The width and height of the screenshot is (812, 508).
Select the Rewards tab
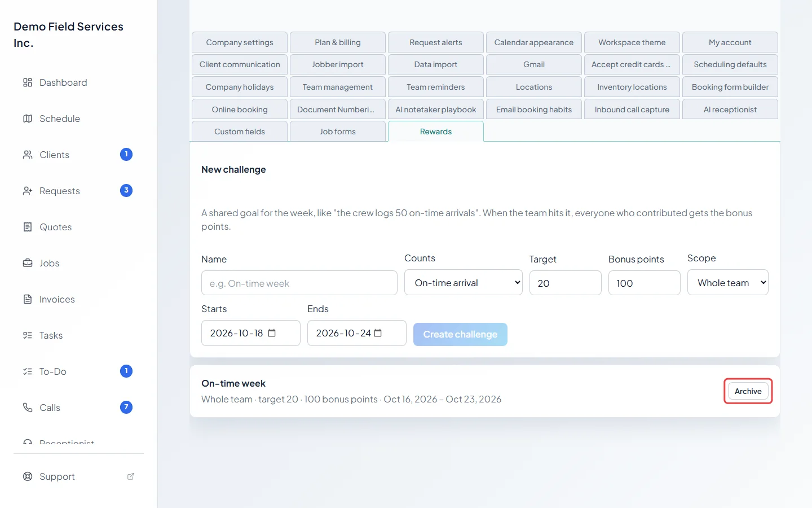tap(436, 132)
